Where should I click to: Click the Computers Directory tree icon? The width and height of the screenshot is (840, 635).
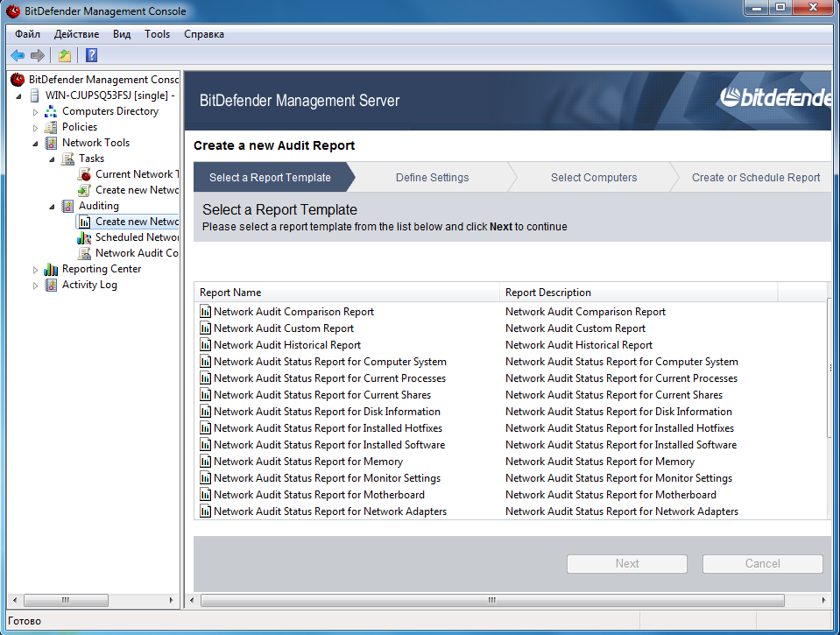click(x=51, y=111)
